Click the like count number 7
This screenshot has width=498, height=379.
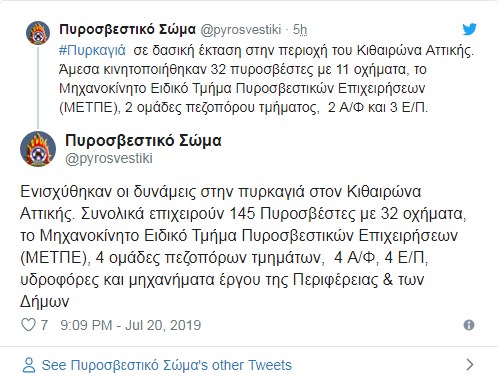tap(44, 325)
